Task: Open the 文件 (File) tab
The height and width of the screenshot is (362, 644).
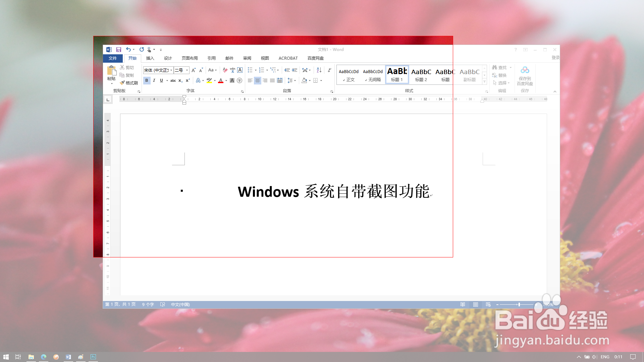Action: pos(113,58)
